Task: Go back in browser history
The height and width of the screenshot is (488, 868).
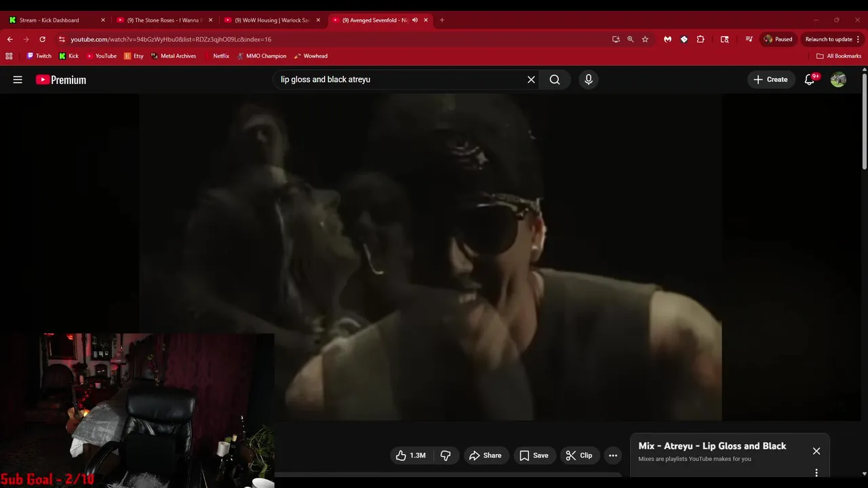Action: tap(10, 39)
